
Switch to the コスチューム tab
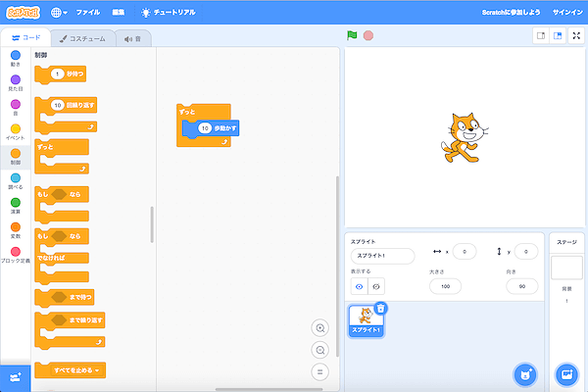click(x=82, y=38)
